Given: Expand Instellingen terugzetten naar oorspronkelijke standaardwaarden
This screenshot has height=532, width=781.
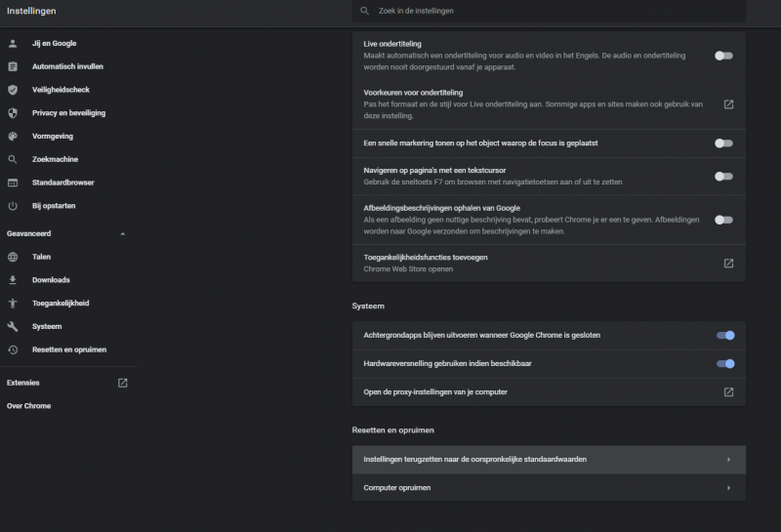Looking at the screenshot, I should (x=728, y=459).
